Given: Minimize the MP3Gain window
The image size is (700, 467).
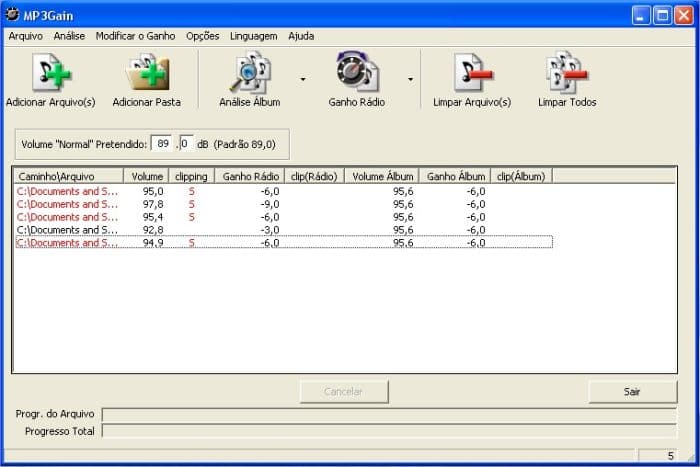Looking at the screenshot, I should coord(641,16).
